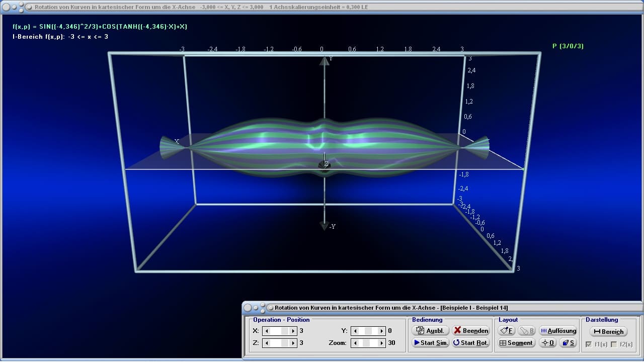Click the Layout group label
Viewport: 644px width, 362px height.
508,320
